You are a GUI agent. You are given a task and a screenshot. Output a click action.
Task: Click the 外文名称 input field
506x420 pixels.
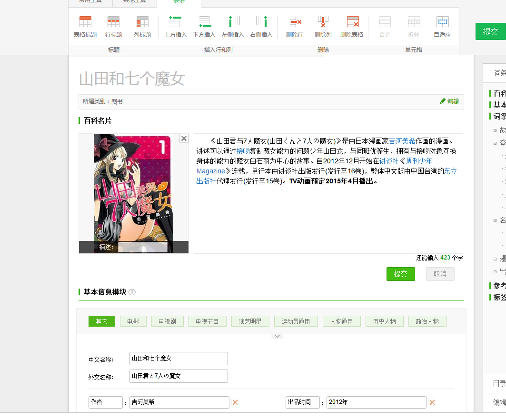179,376
